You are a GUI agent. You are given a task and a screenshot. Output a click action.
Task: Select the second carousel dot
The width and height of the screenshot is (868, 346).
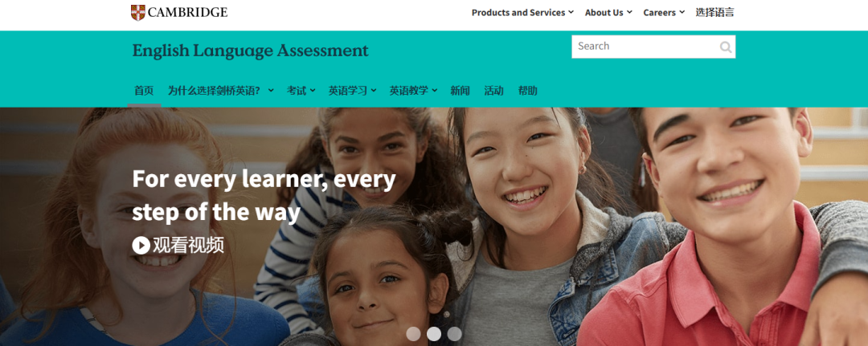point(434,334)
